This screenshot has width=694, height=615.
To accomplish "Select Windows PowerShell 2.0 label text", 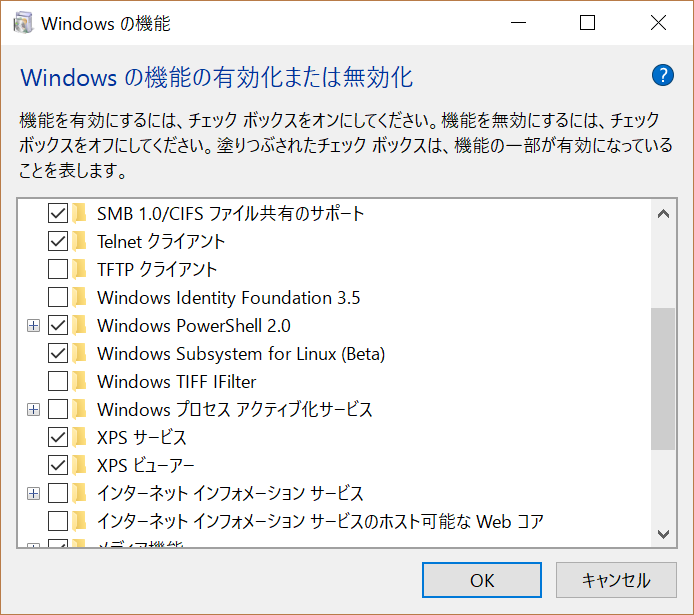I will click(x=194, y=326).
